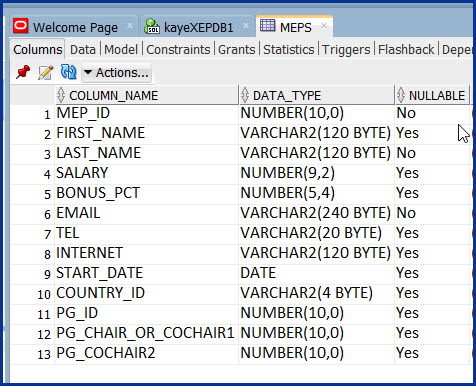The width and height of the screenshot is (476, 386).
Task: Select the LAST_NAME cell
Action: click(x=146, y=154)
